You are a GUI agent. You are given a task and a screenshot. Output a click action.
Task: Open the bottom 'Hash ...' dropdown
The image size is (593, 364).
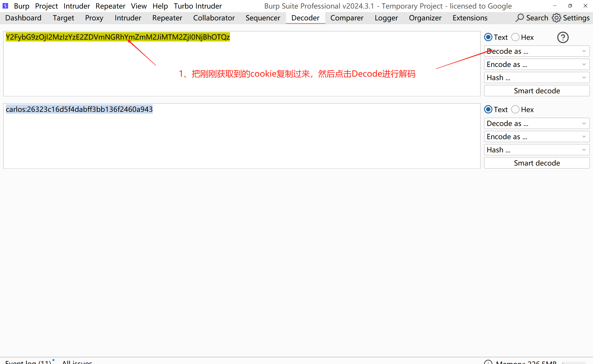tap(537, 150)
